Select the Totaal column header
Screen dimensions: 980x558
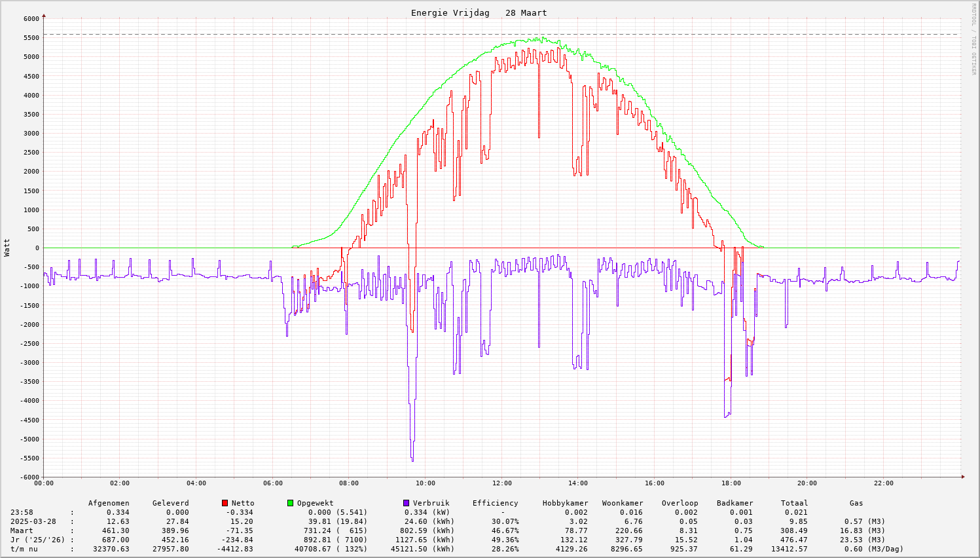coord(794,503)
